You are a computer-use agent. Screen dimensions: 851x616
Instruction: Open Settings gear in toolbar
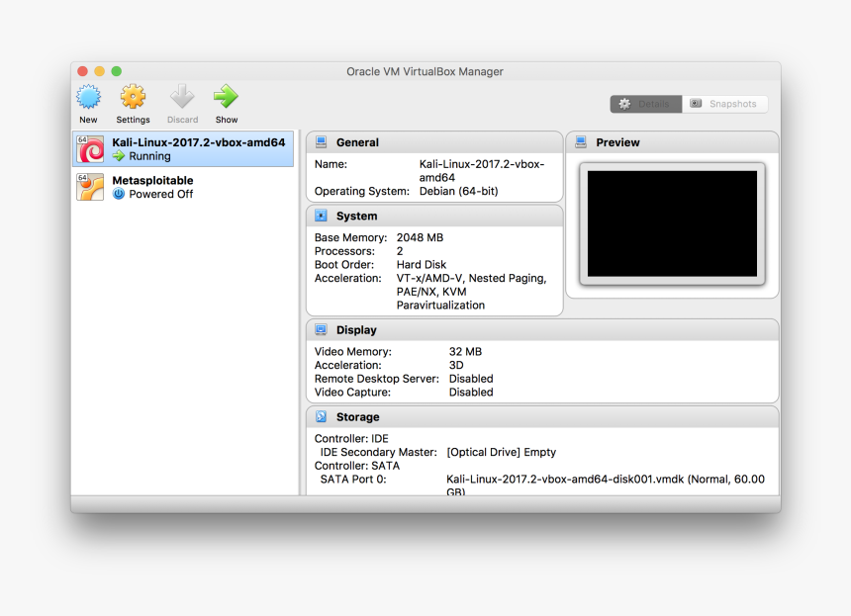pyautogui.click(x=133, y=98)
